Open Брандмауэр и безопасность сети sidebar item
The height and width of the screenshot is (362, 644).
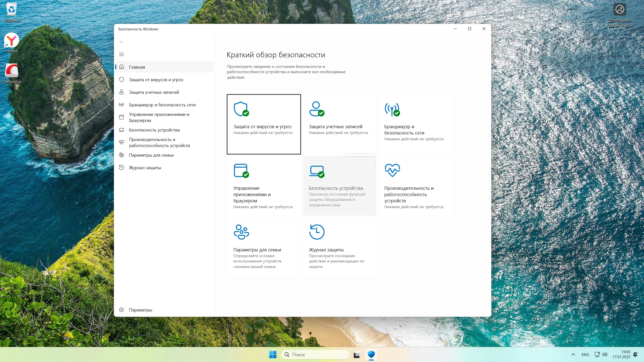[162, 105]
